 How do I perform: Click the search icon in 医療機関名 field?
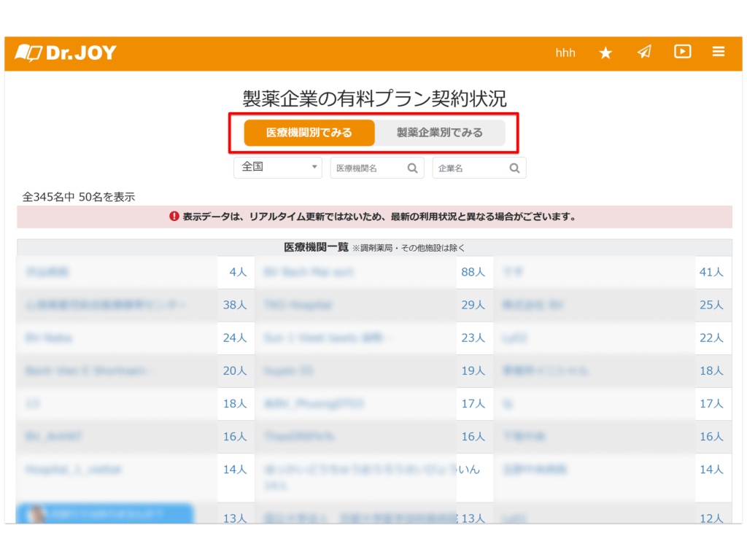[x=412, y=168]
